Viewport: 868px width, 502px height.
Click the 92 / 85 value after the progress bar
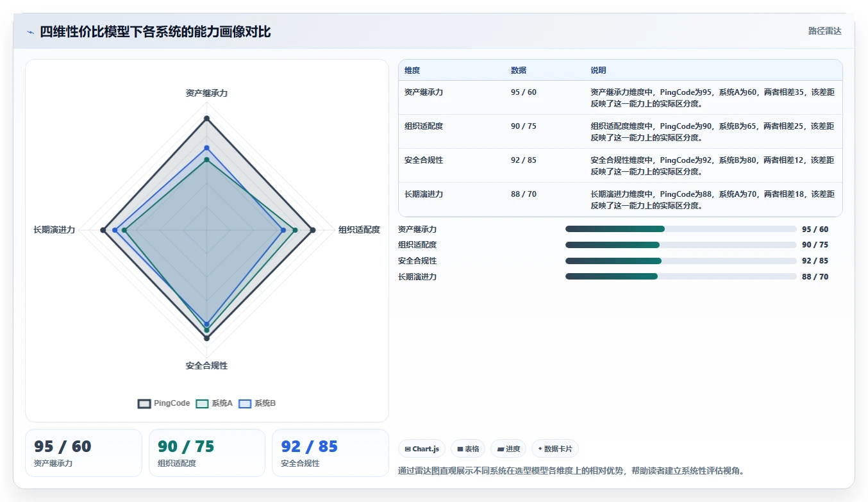[815, 261]
